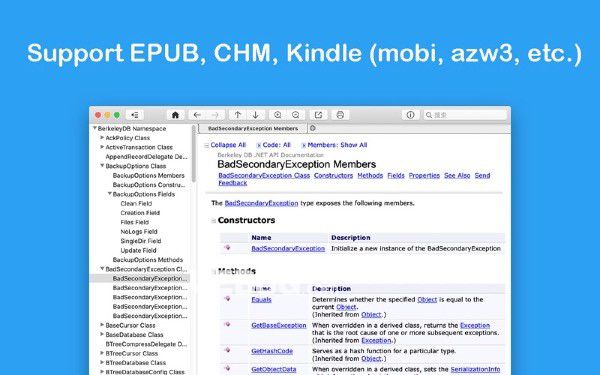
Task: Add a new tab with plus icon
Action: pyautogui.click(x=313, y=128)
